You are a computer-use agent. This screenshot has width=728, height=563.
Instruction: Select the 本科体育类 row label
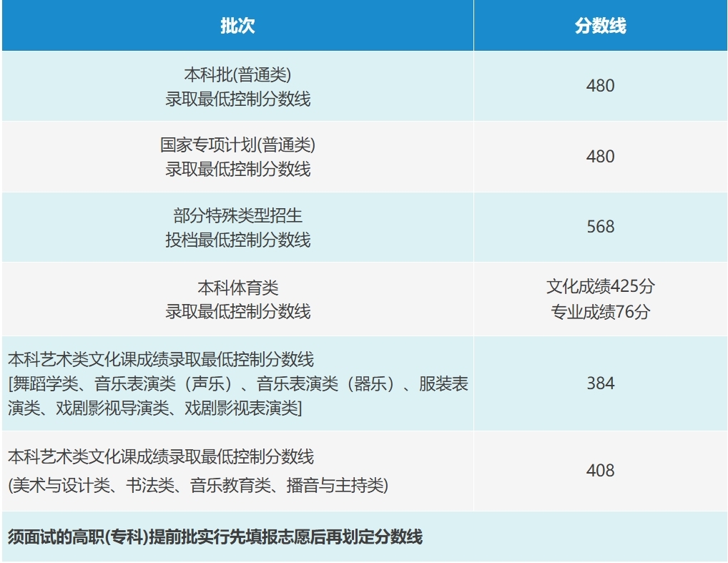(x=237, y=300)
